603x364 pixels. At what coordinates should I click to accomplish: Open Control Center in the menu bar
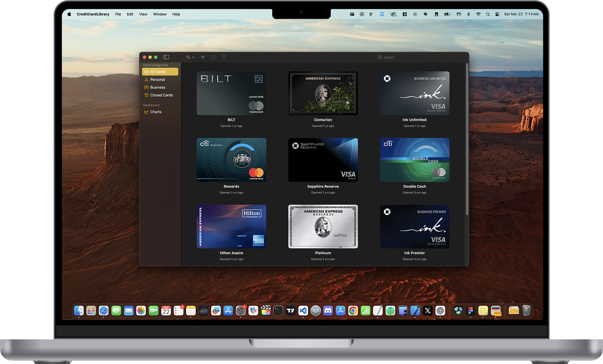(497, 14)
